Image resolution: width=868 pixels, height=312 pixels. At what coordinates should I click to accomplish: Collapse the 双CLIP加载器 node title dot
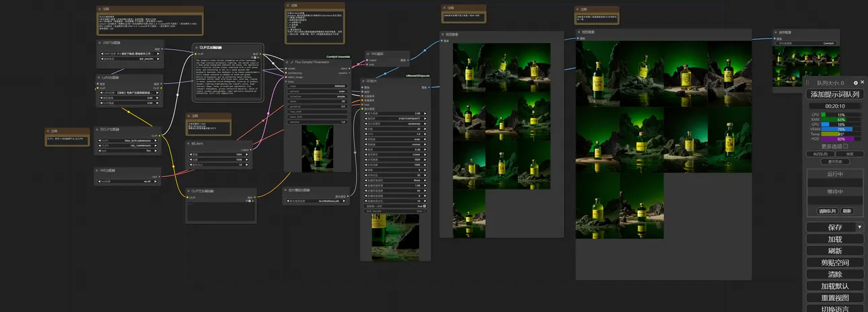[x=100, y=130]
